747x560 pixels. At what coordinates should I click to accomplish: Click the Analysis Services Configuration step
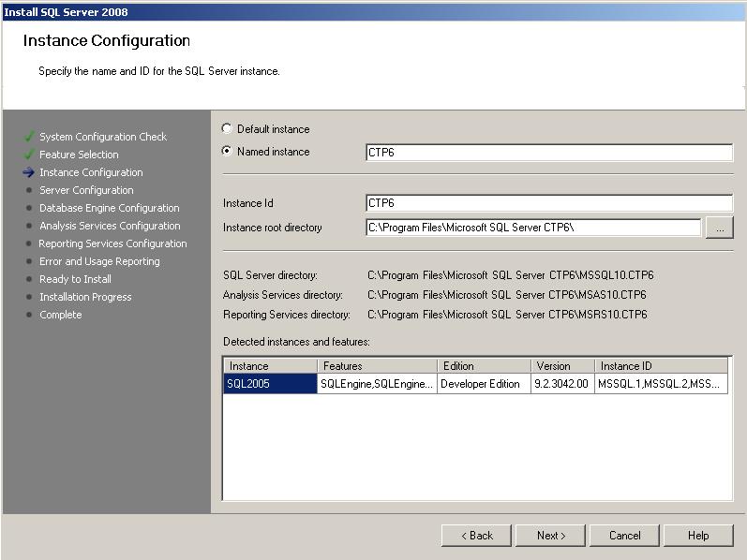coord(110,226)
